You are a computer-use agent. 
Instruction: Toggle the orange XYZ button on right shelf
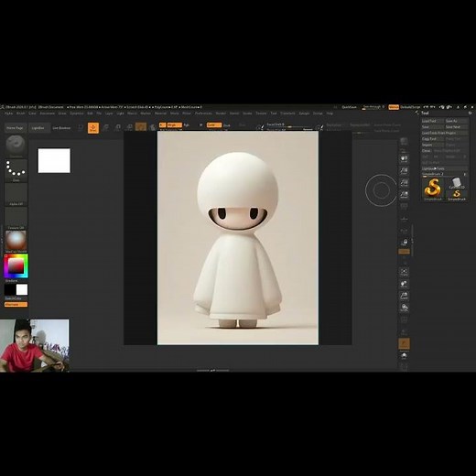tap(404, 252)
